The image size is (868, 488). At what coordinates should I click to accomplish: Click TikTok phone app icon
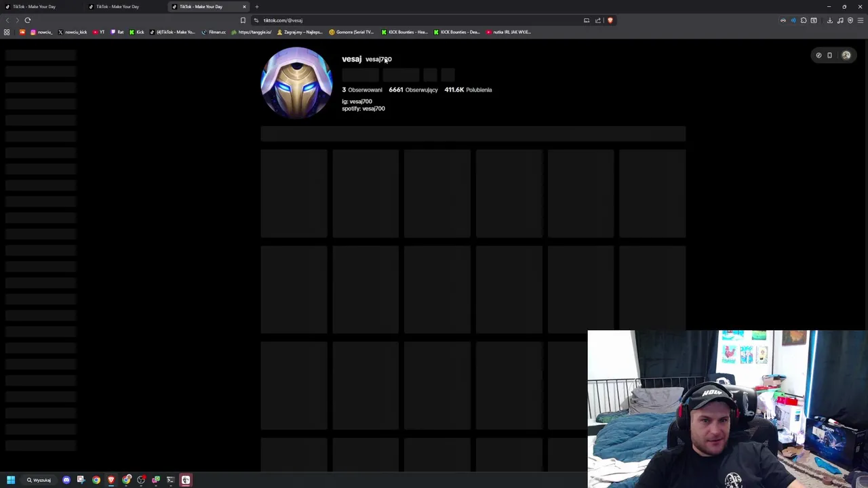[x=829, y=56]
